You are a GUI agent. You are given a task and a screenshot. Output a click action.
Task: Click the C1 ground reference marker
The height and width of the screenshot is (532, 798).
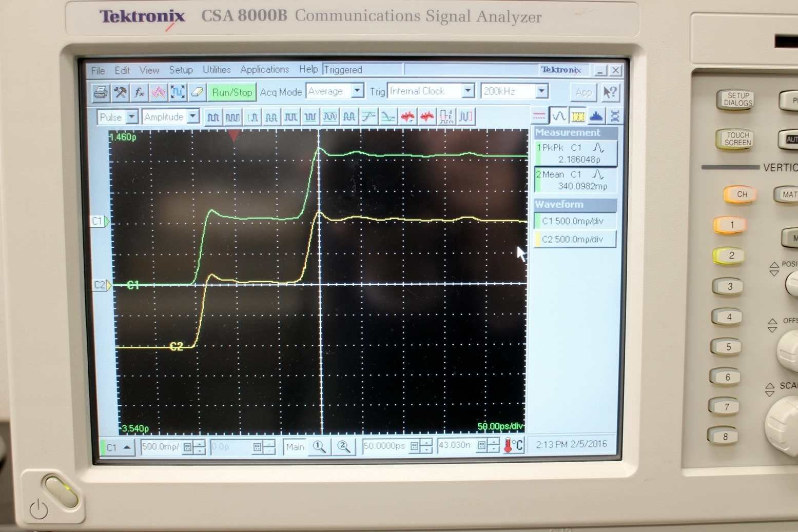pyautogui.click(x=100, y=221)
